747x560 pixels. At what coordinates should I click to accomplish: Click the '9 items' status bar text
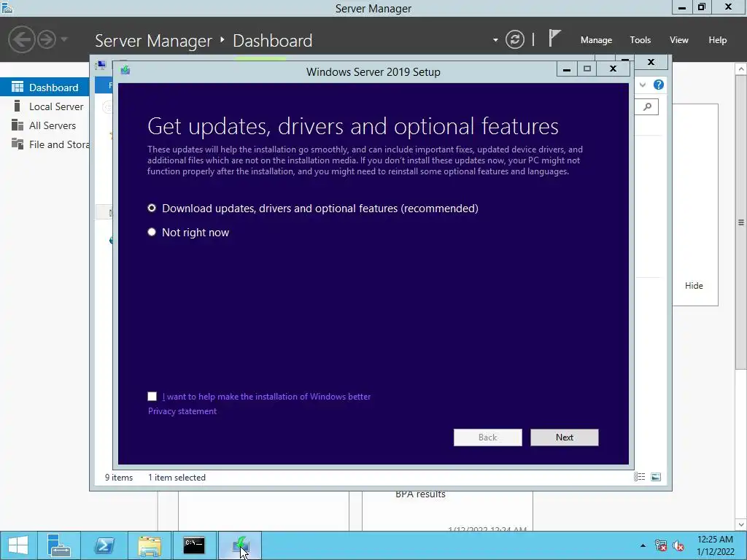(119, 477)
